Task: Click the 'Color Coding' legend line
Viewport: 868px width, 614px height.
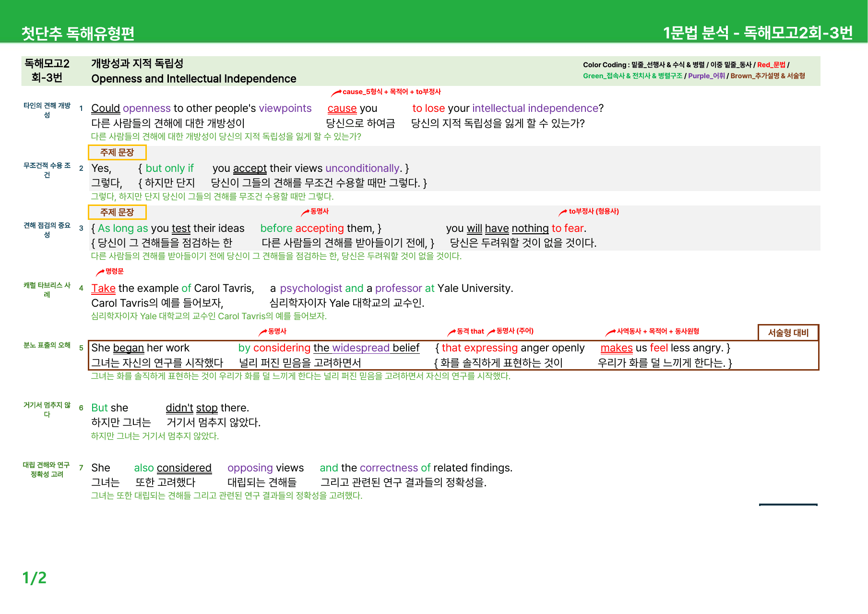Action: pos(686,65)
